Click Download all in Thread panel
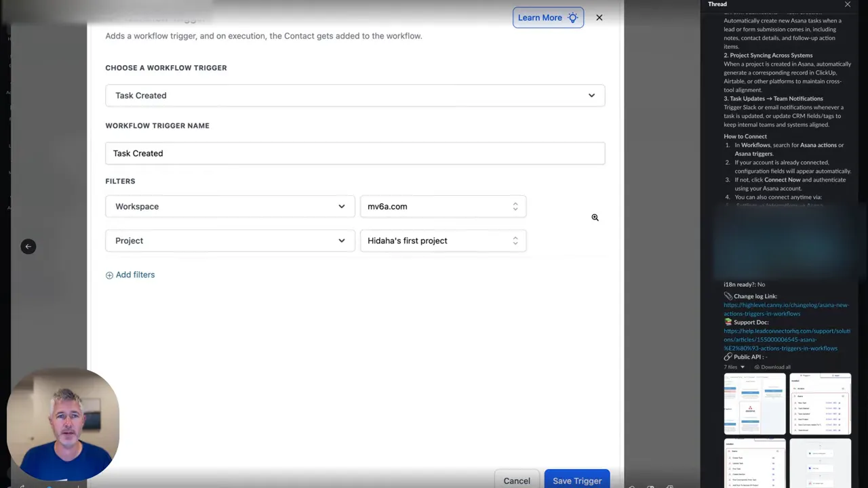The width and height of the screenshot is (868, 488). (x=772, y=367)
